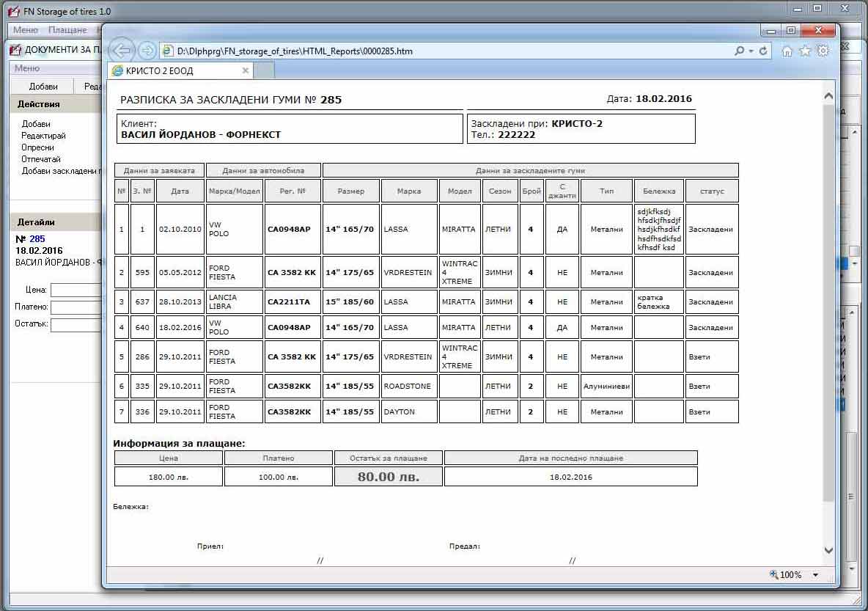
Task: Click the Размер column header
Action: (x=351, y=191)
